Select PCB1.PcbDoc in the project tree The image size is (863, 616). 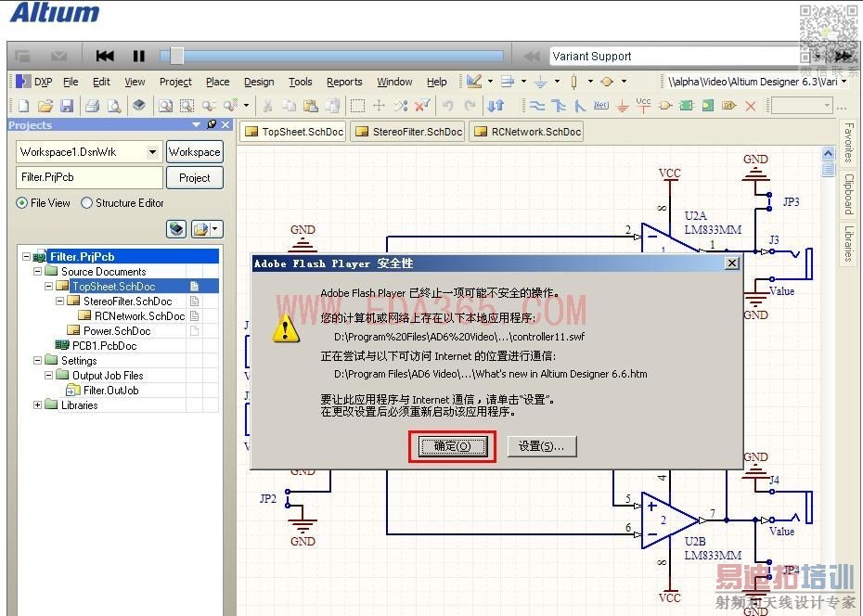104,345
